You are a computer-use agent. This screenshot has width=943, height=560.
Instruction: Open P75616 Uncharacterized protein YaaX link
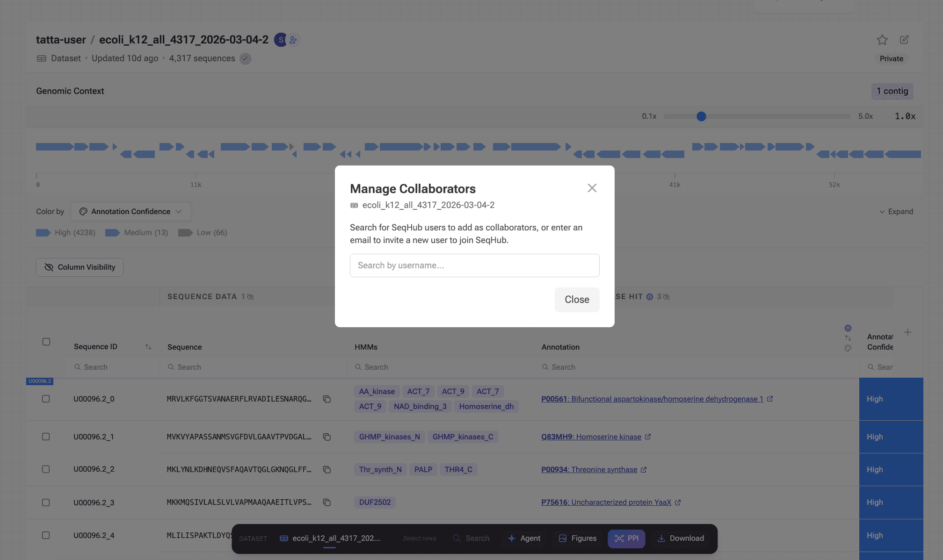pos(606,503)
